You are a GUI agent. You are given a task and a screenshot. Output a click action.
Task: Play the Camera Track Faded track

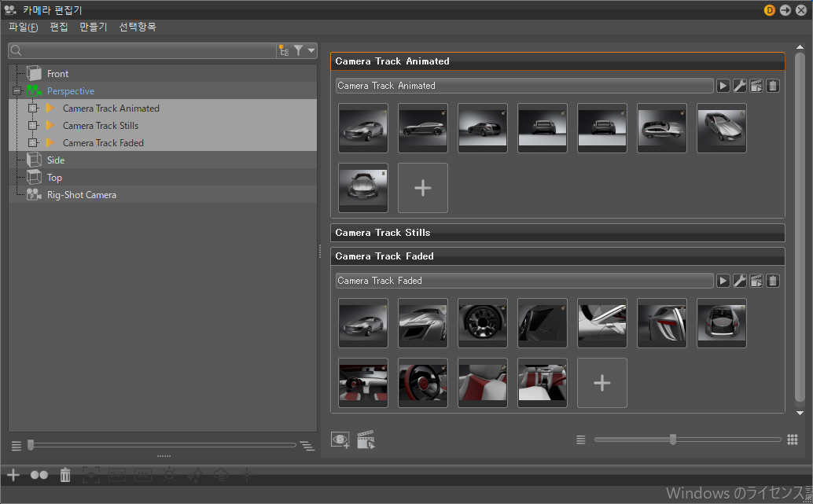pos(723,281)
